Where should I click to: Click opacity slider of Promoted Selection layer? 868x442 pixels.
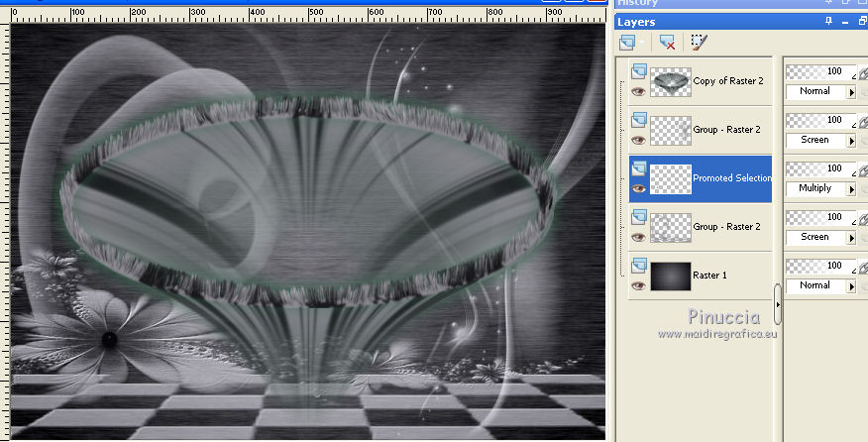coord(813,168)
